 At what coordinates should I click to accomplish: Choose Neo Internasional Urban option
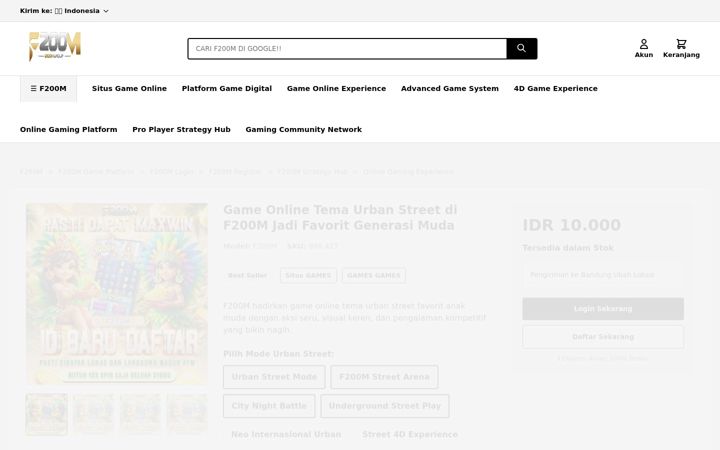pos(286,434)
